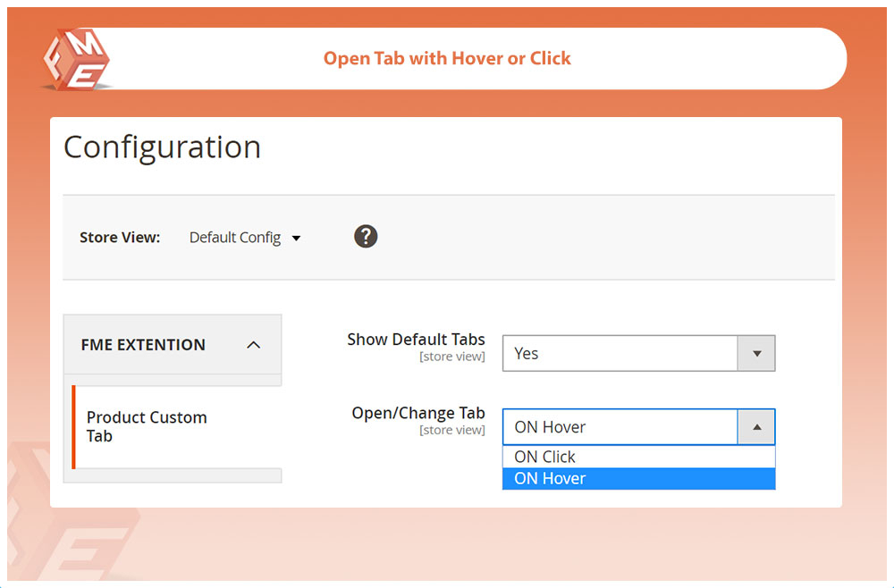This screenshot has width=894, height=588.
Task: Click the FME cube logo in banner
Action: point(75,59)
